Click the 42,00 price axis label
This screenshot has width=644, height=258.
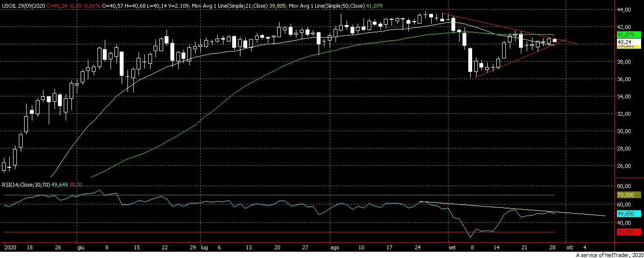[624, 27]
